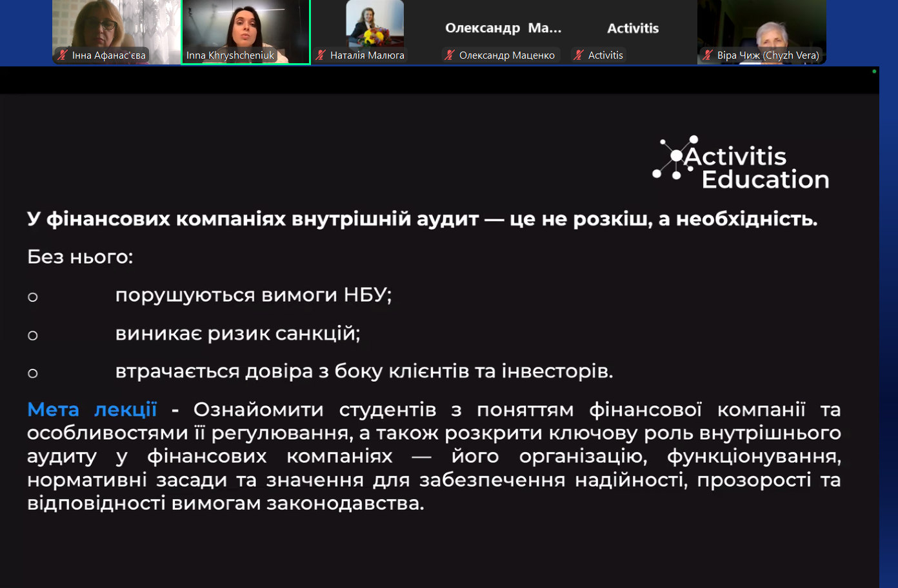Viewport: 898px width, 588px height.
Task: Click the large 'Олександр Ма...' participant name tile
Action: click(x=503, y=28)
